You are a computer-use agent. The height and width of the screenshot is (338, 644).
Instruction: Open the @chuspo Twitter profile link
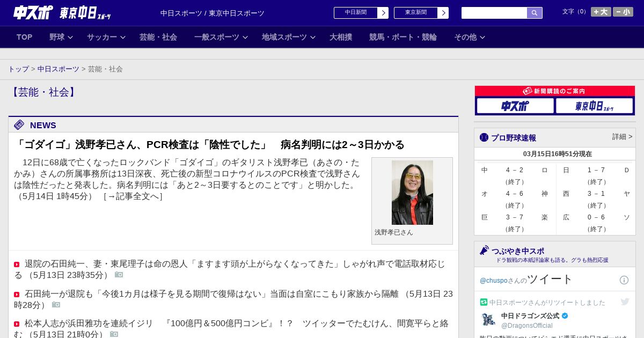pyautogui.click(x=493, y=281)
